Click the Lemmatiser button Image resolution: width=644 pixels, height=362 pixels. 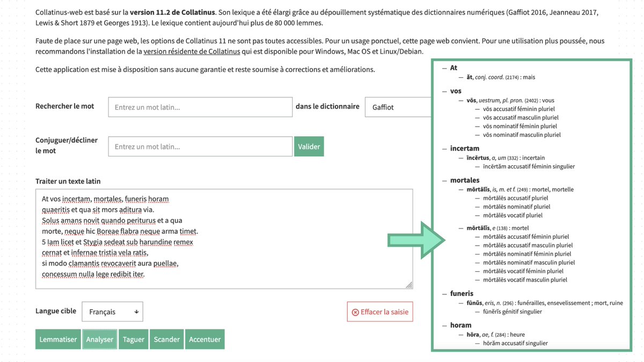pyautogui.click(x=58, y=339)
